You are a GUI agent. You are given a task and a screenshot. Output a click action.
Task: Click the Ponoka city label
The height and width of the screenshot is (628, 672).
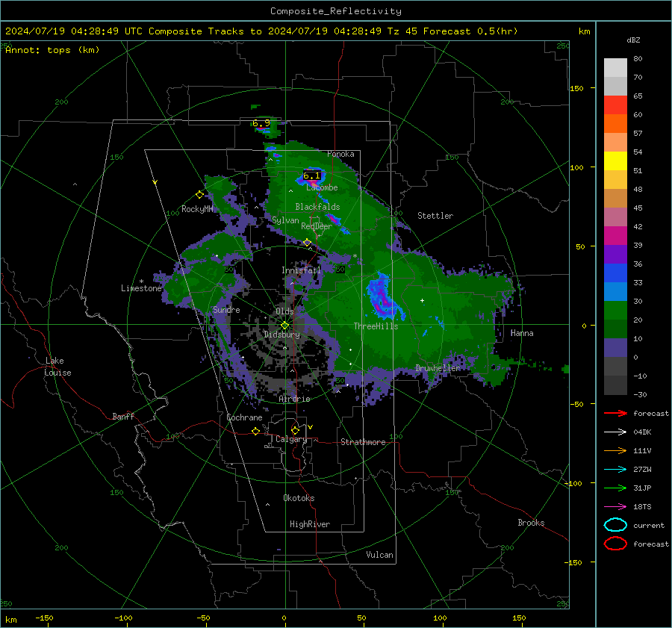click(x=340, y=154)
